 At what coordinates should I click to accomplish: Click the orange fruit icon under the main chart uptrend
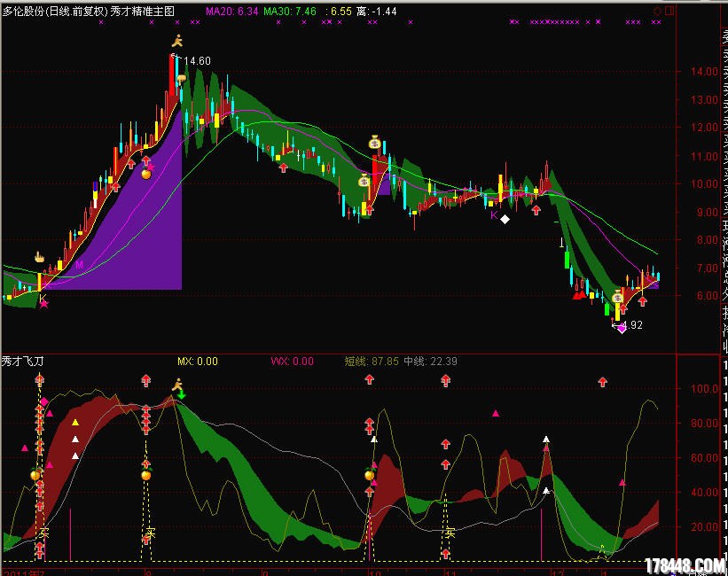(146, 174)
